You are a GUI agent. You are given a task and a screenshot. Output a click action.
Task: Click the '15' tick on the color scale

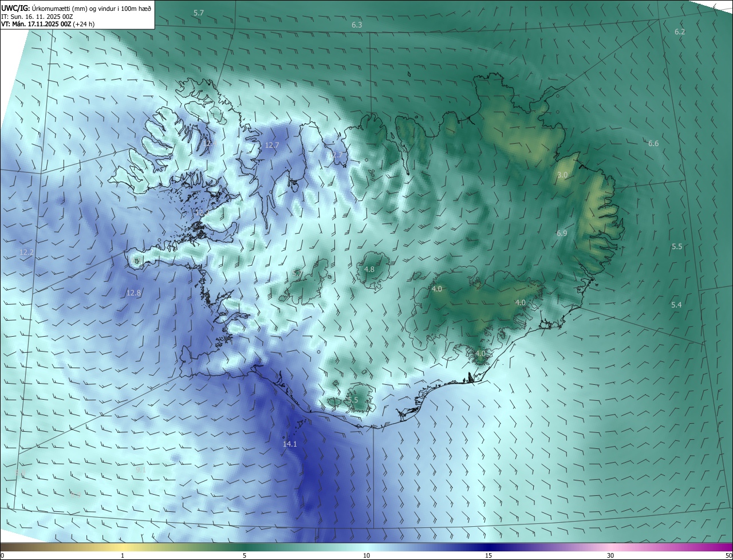coord(488,555)
